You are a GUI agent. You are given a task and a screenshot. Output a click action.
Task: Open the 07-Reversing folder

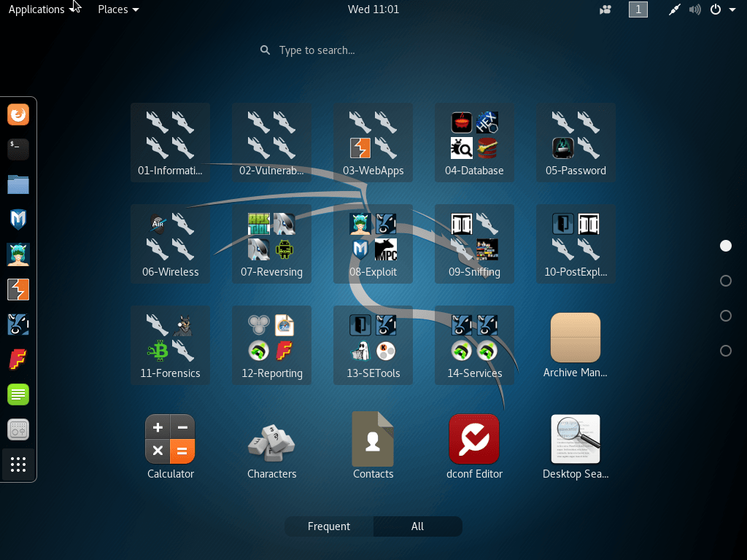point(271,244)
